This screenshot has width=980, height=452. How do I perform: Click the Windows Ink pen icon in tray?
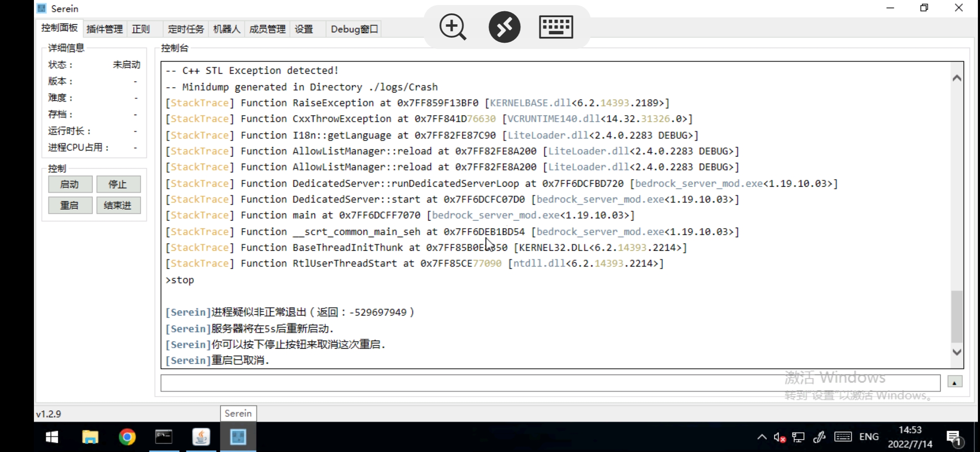819,437
